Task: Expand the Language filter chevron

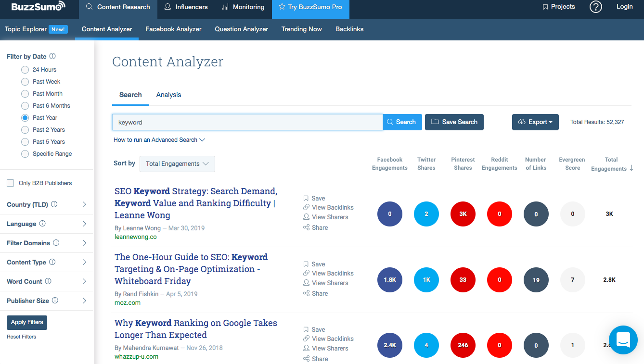Action: click(x=85, y=224)
